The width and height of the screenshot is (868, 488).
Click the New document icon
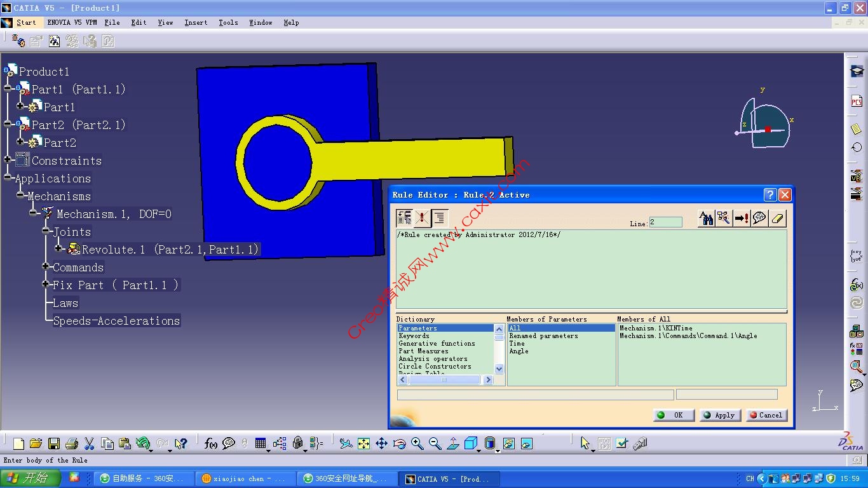click(18, 444)
